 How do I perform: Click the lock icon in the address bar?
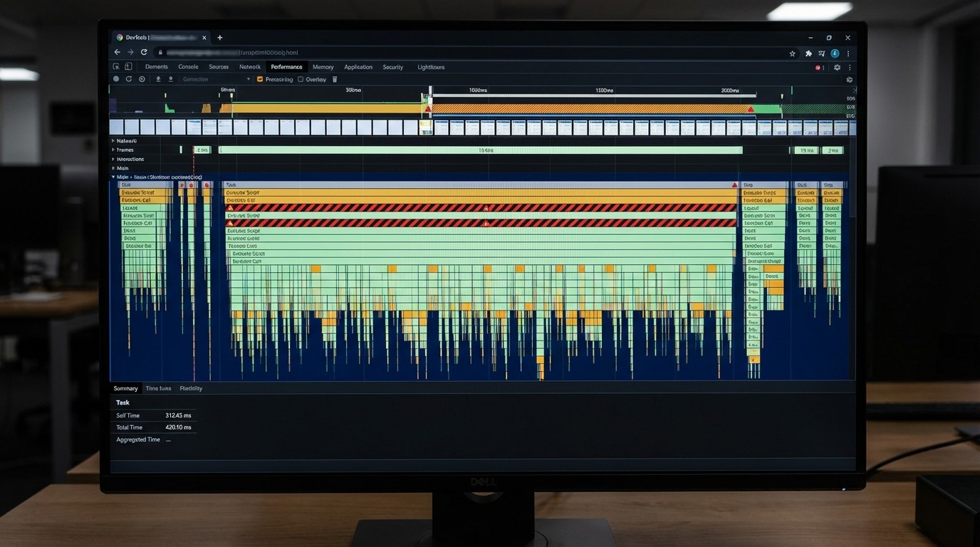tap(161, 53)
